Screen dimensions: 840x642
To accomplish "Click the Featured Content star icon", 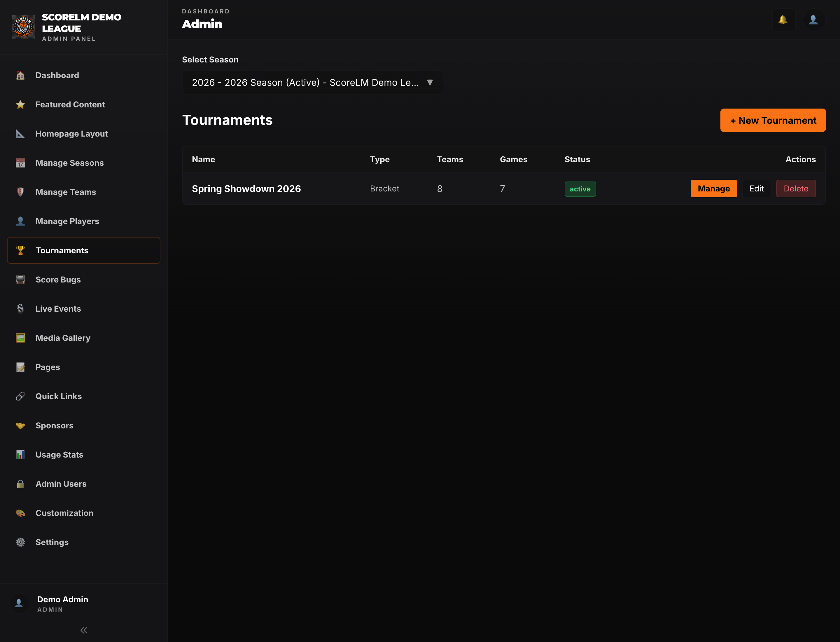I will 20,104.
